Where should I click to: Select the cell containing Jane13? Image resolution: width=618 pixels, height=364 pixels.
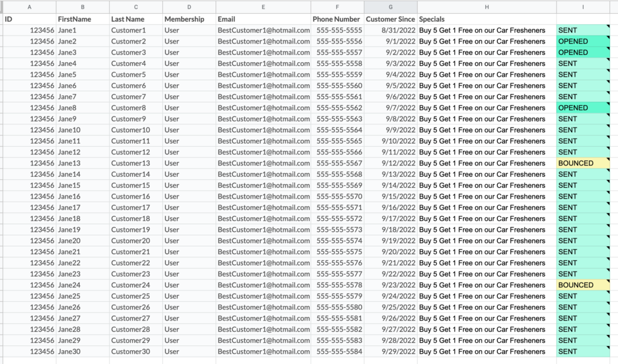[x=83, y=163]
